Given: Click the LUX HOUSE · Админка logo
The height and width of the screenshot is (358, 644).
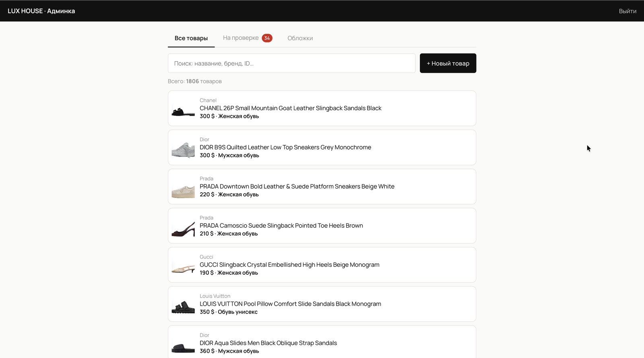Looking at the screenshot, I should (x=41, y=11).
